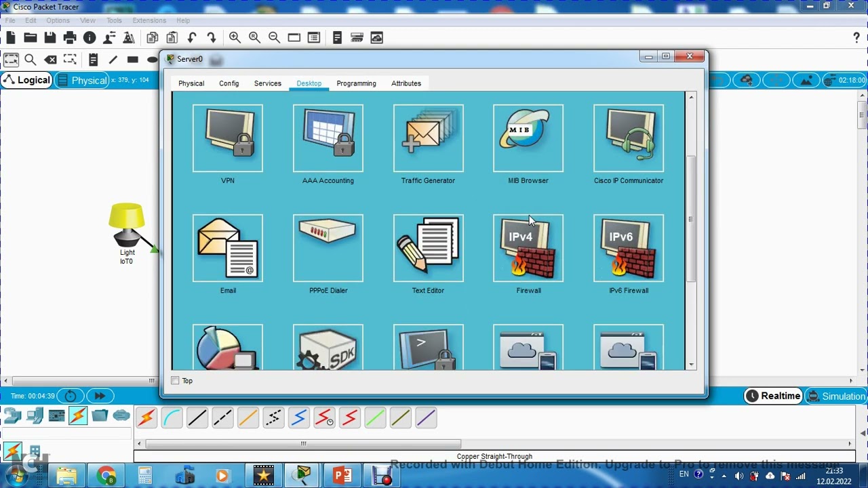Image resolution: width=868 pixels, height=488 pixels.
Task: Open the VPN desktop app
Action: 228,138
